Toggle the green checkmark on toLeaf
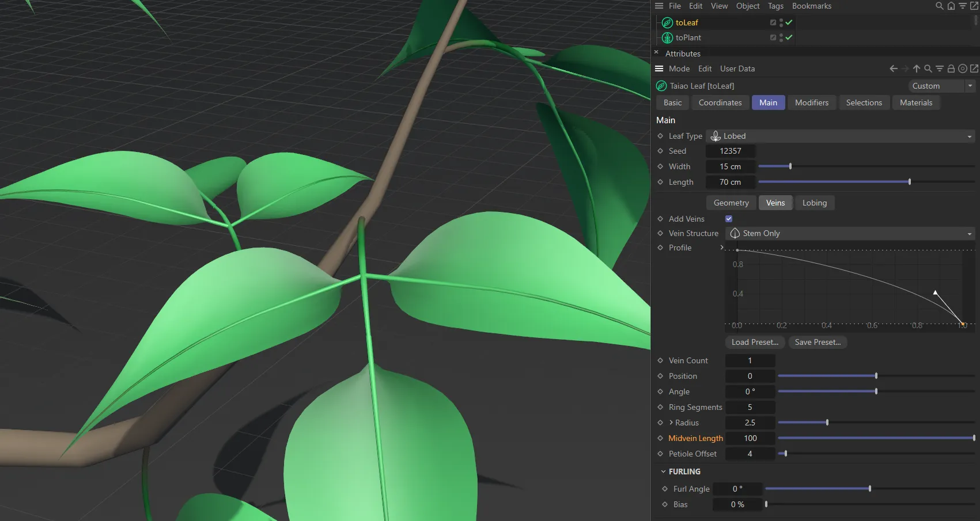Viewport: 980px width, 521px height. click(x=789, y=22)
